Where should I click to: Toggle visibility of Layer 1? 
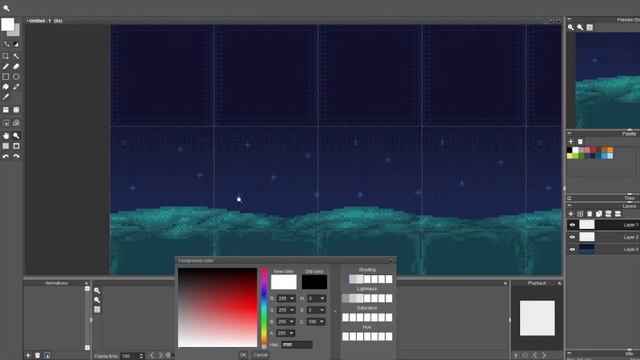pyautogui.click(x=572, y=225)
